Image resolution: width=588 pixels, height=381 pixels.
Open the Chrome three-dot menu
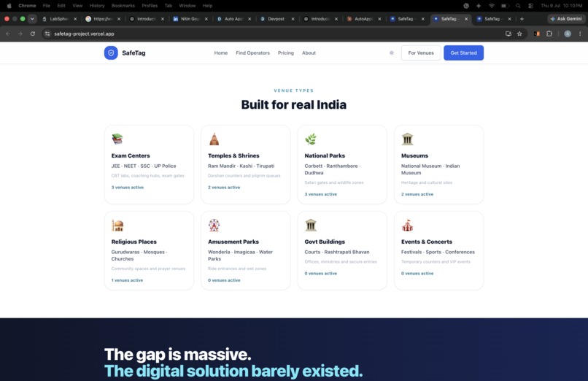(x=580, y=34)
